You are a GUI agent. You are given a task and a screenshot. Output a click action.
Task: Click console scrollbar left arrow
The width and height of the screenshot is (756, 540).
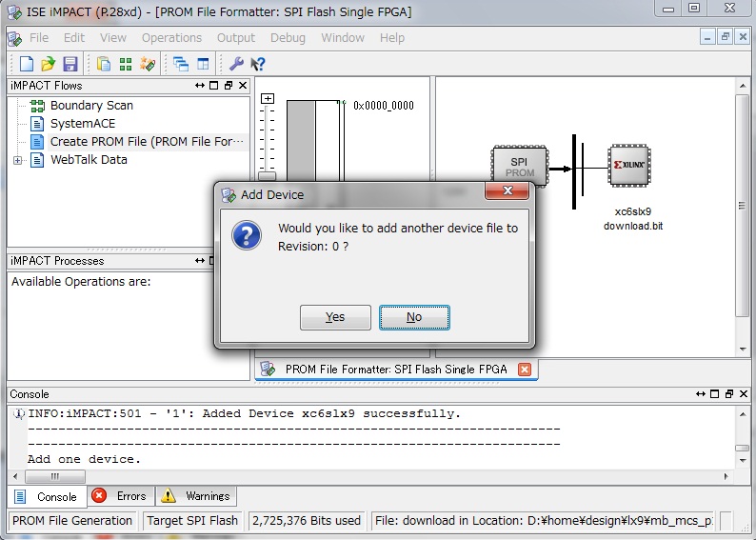click(15, 476)
